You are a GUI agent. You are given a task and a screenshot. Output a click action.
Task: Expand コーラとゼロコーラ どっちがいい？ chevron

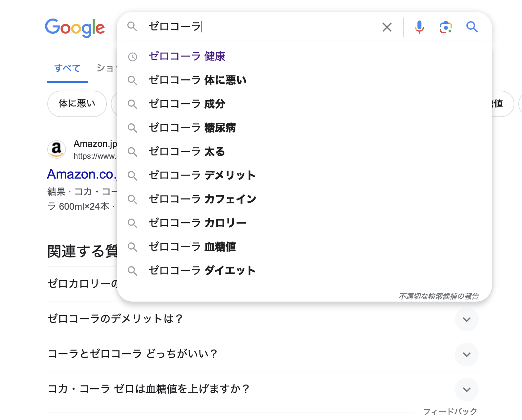(x=466, y=355)
